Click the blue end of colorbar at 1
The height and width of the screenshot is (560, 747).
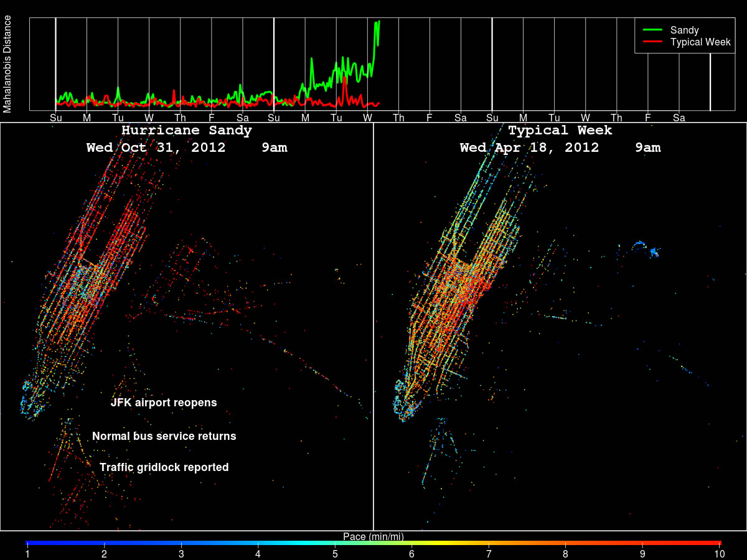click(28, 543)
